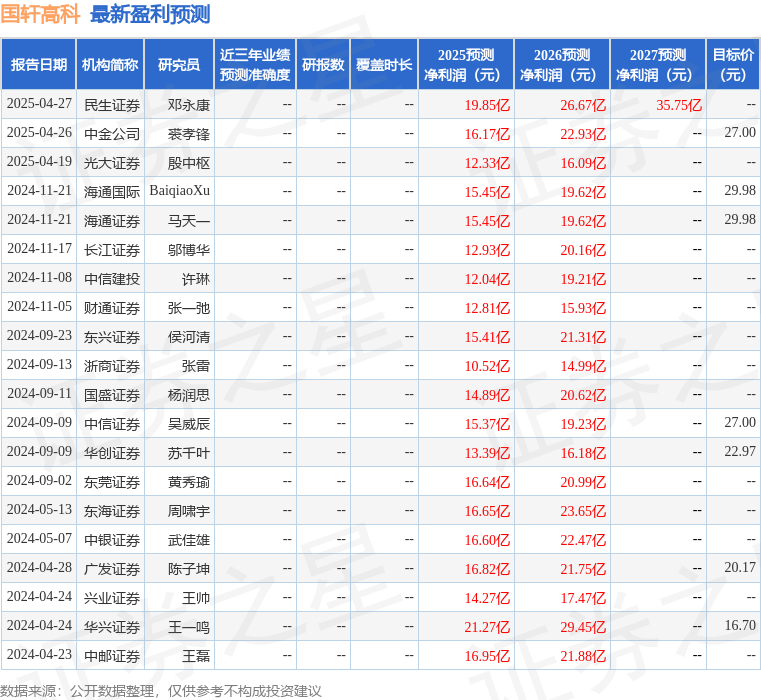This screenshot has height=700, width=761.
Task: Click the 20.17 target price
Action: 740,567
